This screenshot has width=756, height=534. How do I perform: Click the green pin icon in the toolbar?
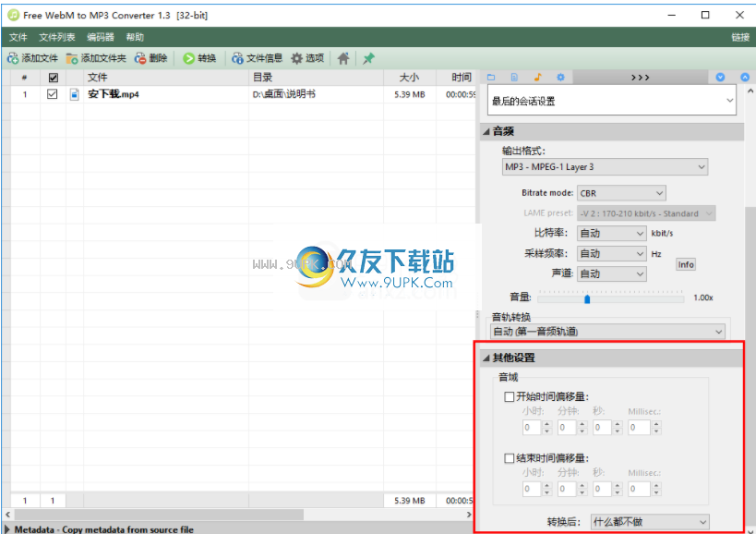(x=369, y=58)
